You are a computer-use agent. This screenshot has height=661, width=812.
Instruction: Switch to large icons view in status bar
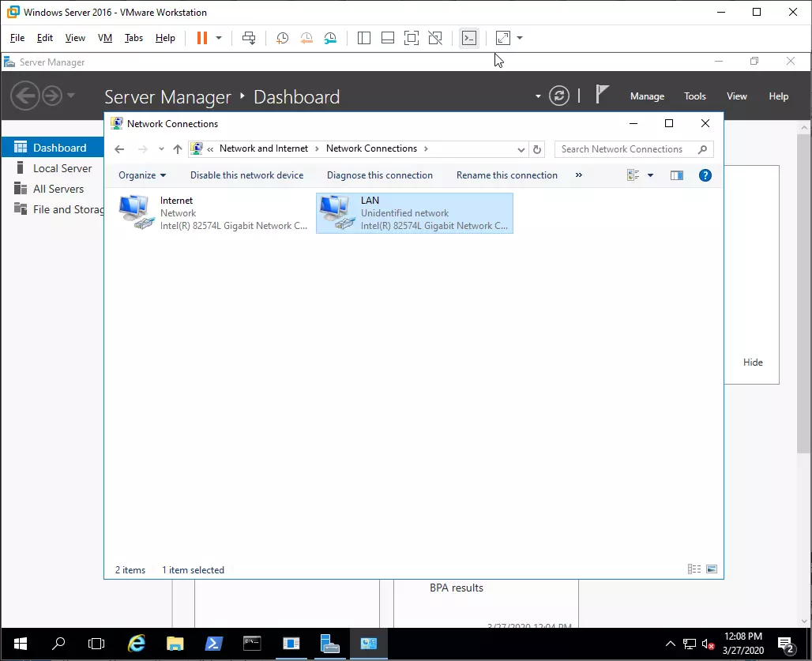click(712, 569)
